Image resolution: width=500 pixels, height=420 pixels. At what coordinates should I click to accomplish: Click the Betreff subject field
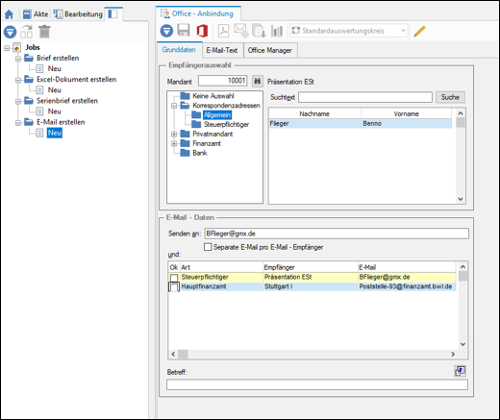(317, 385)
